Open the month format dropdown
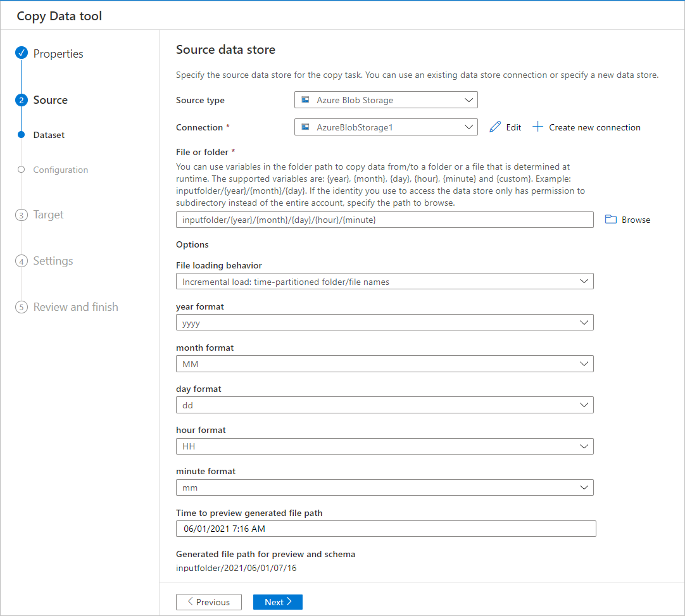This screenshot has width=685, height=616. 585,363
